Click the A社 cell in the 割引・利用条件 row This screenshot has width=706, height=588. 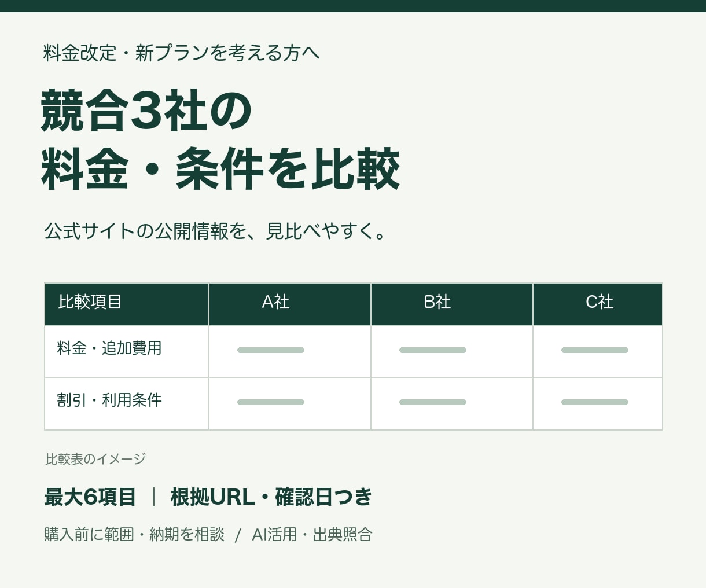(x=290, y=404)
